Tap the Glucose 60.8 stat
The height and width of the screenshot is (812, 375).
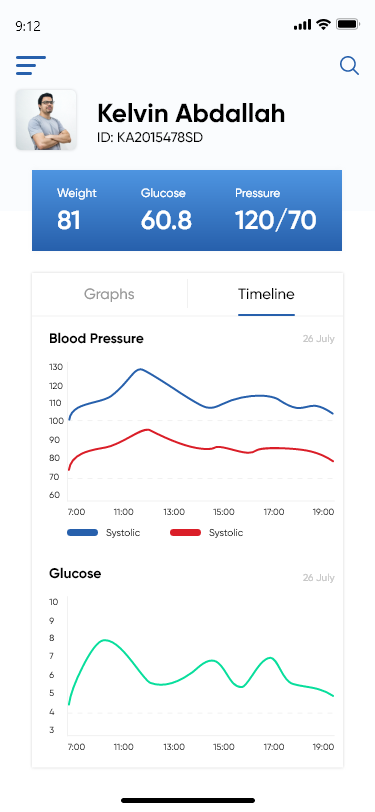click(166, 210)
